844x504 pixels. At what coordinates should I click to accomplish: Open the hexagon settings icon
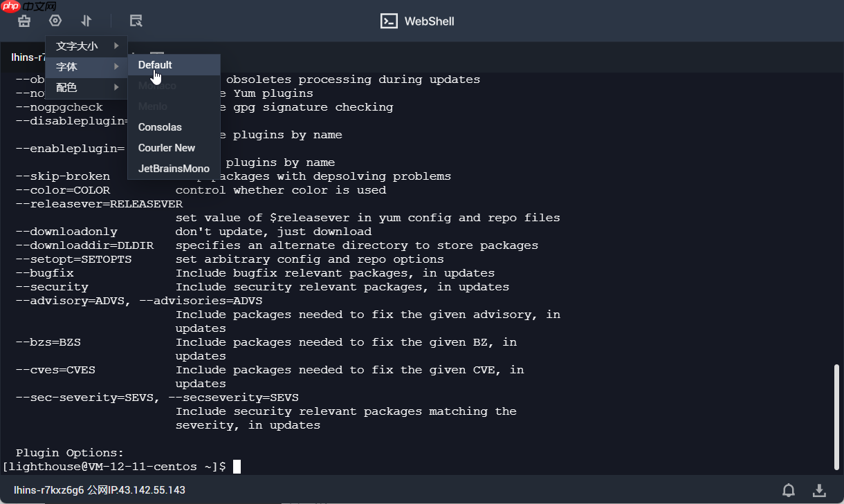[55, 21]
